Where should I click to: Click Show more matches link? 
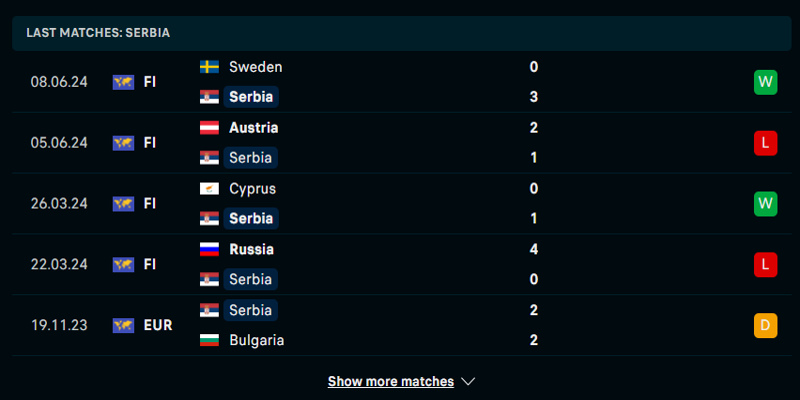click(390, 381)
